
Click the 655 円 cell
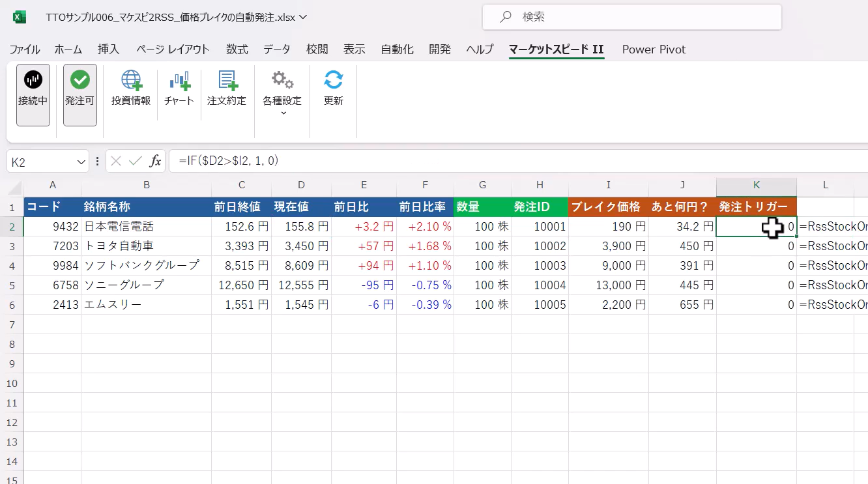click(682, 305)
